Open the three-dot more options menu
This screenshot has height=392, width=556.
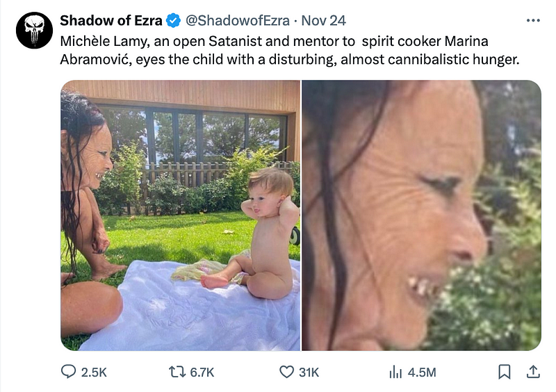tap(533, 20)
